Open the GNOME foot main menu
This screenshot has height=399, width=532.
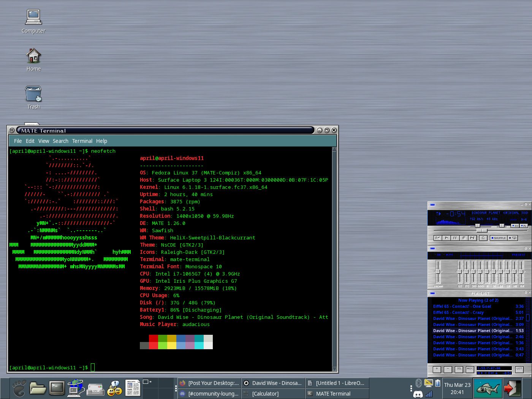click(x=19, y=388)
